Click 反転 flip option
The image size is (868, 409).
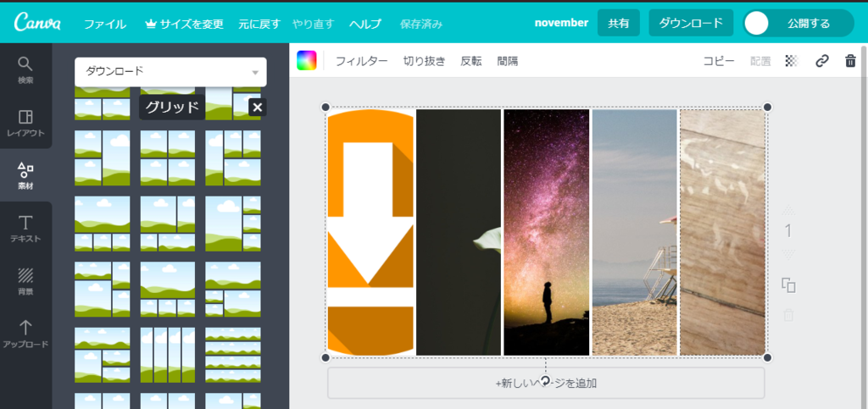coord(471,61)
